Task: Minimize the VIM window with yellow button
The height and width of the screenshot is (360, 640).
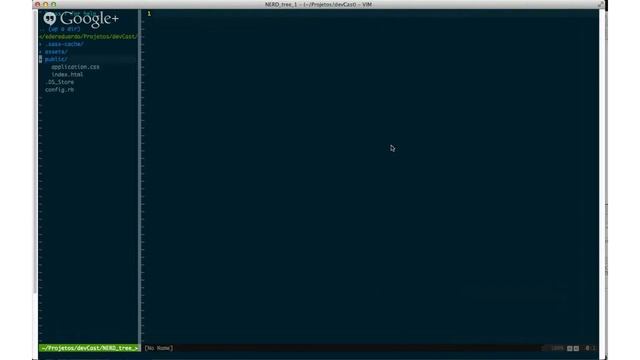Action: click(x=45, y=4)
